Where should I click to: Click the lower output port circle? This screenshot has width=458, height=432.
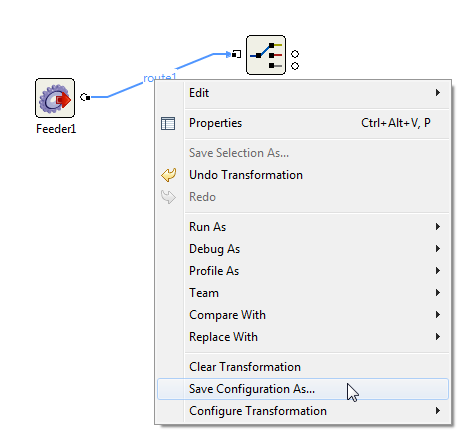point(295,66)
